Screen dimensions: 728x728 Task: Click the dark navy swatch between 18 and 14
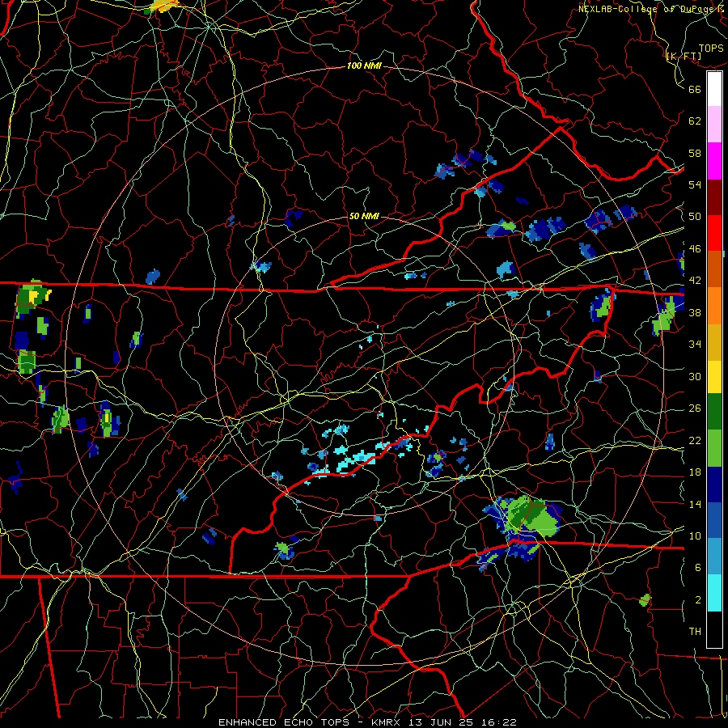[x=714, y=485]
